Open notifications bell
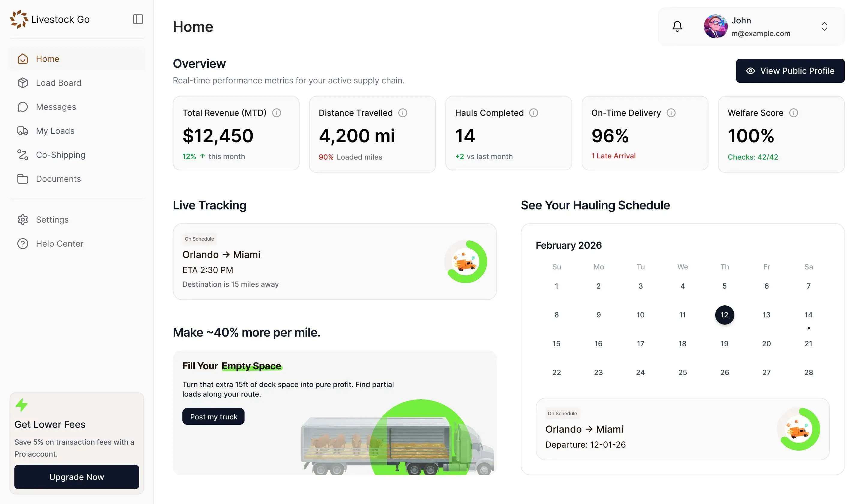Image resolution: width=864 pixels, height=504 pixels. (677, 26)
